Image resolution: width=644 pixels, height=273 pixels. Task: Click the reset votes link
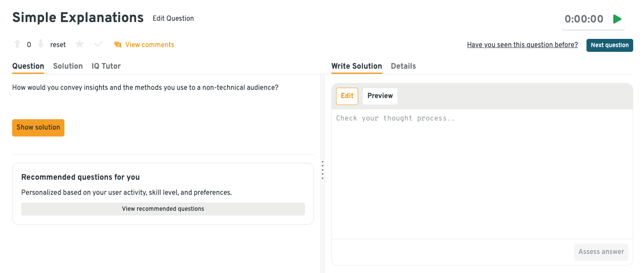tap(58, 44)
